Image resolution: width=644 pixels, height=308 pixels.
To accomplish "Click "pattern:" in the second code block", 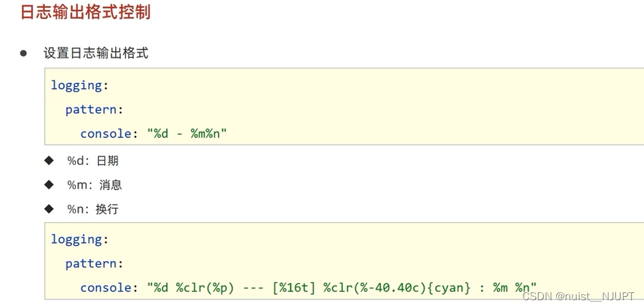I will (x=94, y=263).
